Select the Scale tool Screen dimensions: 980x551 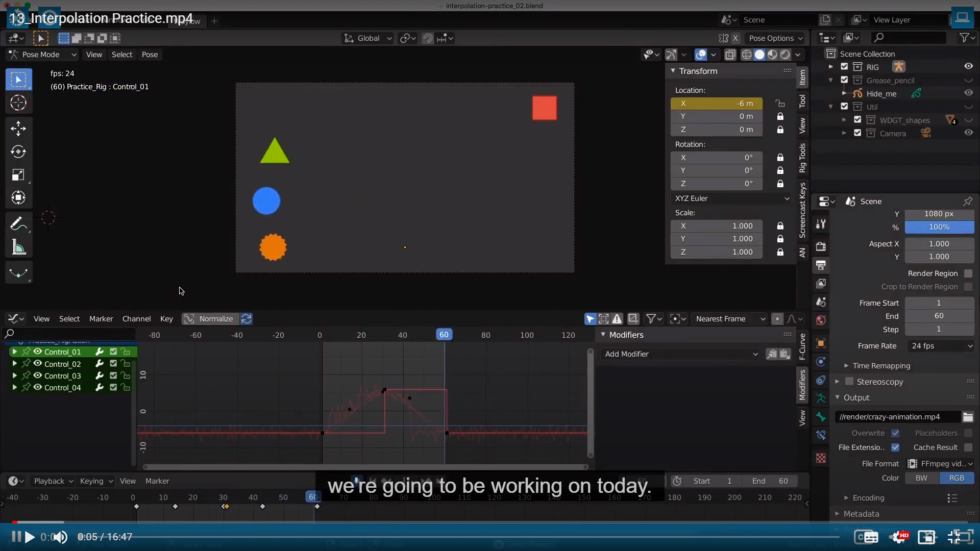pos(18,175)
